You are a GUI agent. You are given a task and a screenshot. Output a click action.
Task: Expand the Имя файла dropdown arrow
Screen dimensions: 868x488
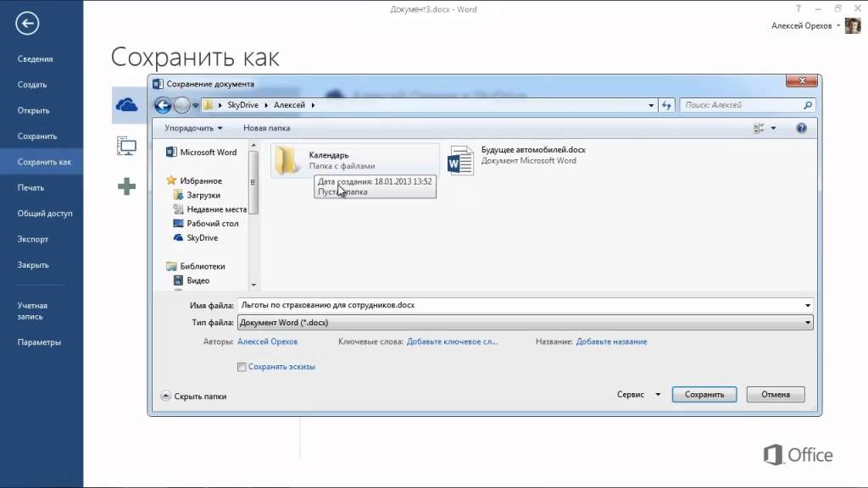[808, 305]
